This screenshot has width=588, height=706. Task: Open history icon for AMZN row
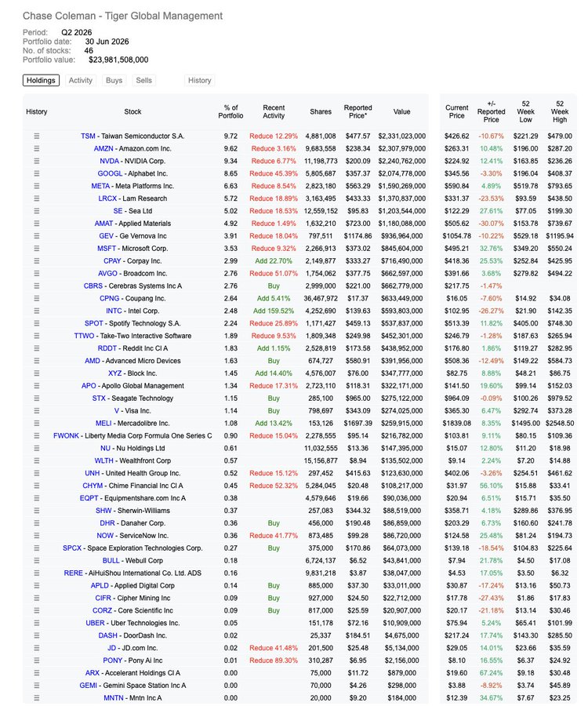(36, 148)
